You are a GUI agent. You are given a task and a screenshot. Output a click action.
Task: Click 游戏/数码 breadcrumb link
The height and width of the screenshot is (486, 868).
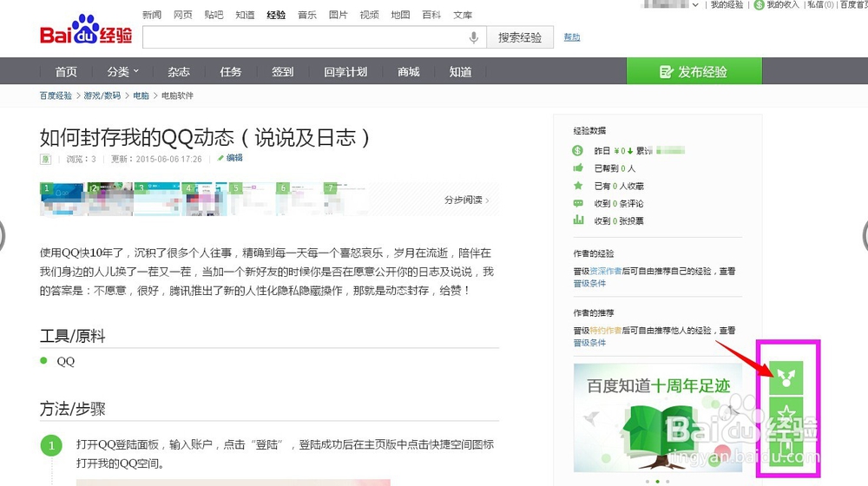coord(102,95)
